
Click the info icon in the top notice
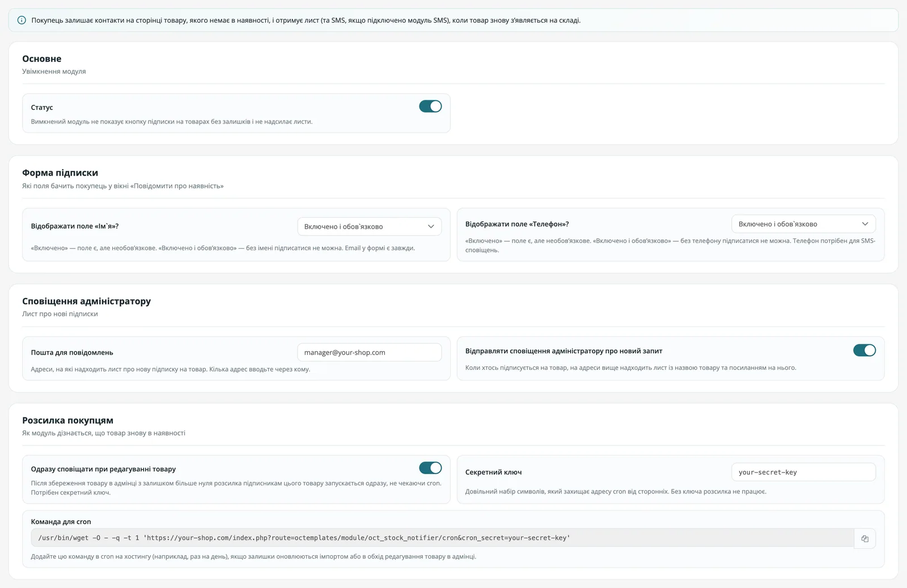click(22, 20)
